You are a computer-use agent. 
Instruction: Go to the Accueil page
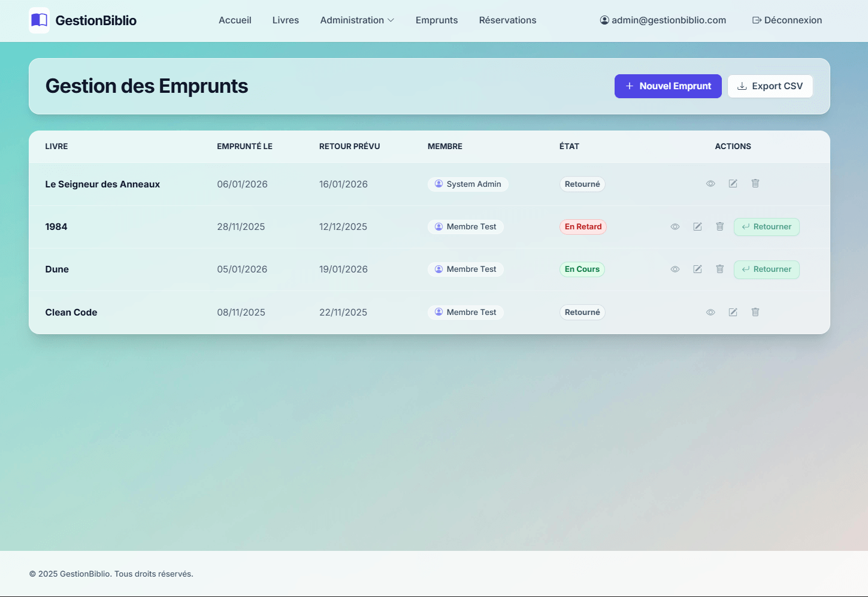[235, 20]
